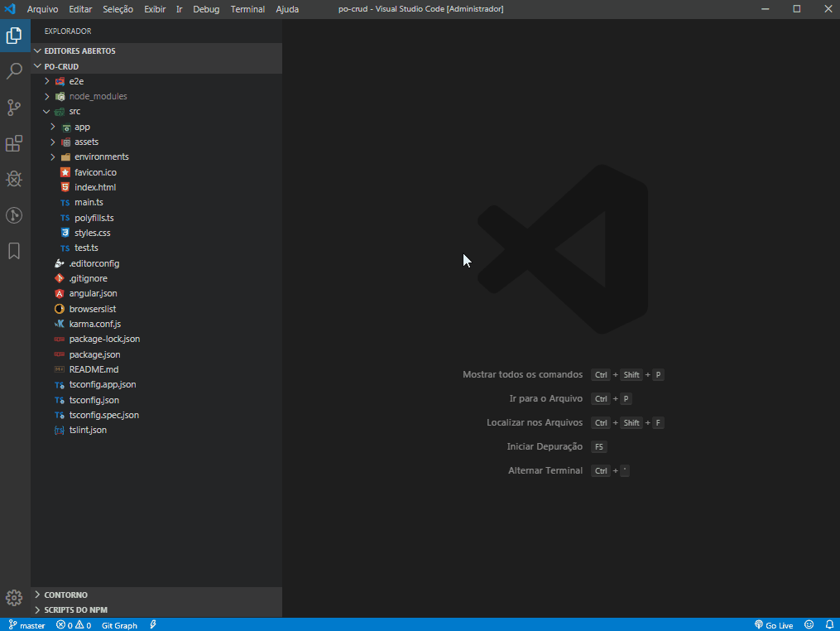840x631 pixels.
Task: Expand the app folder
Action: point(52,127)
